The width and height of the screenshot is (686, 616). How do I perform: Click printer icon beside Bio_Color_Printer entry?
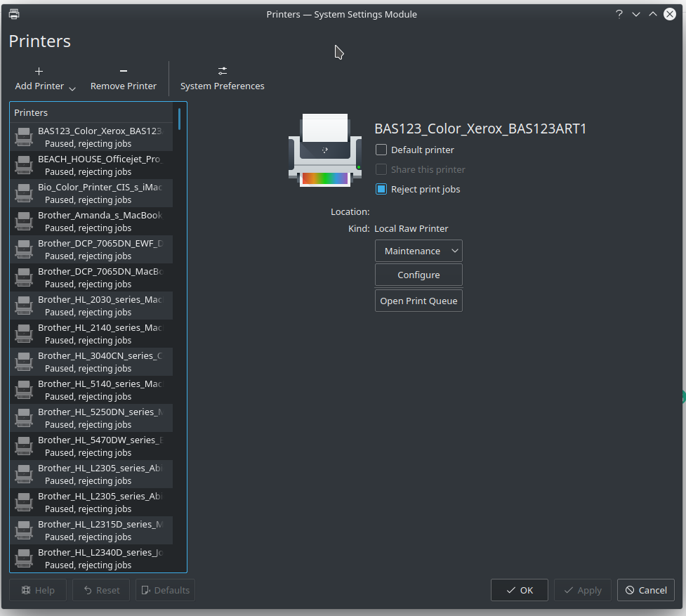point(24,193)
